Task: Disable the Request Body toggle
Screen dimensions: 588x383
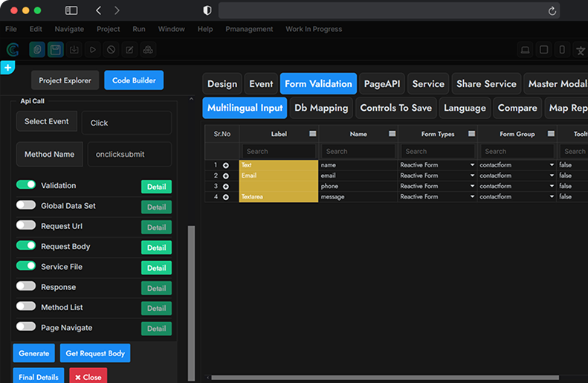Action: coord(26,245)
